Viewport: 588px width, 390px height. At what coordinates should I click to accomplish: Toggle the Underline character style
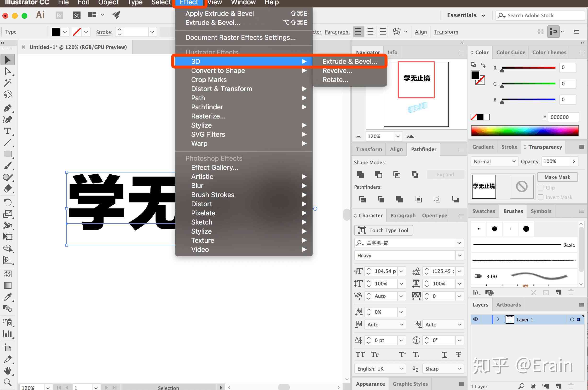(x=445, y=355)
